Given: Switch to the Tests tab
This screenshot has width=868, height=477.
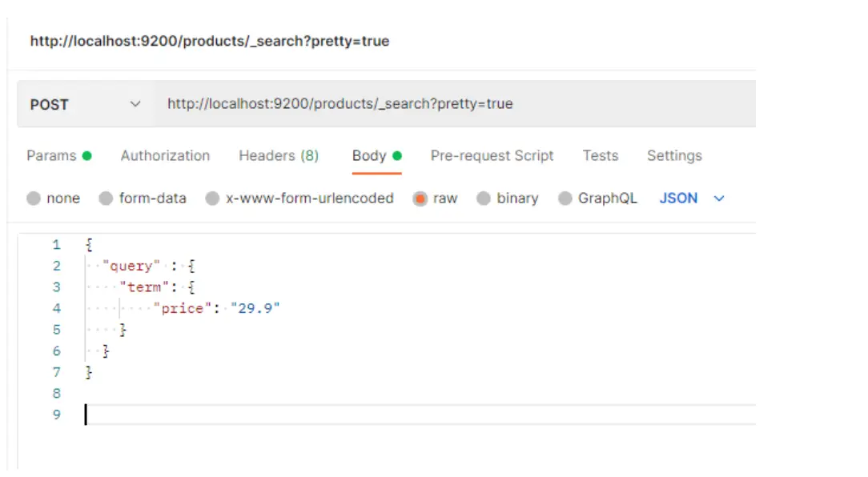Looking at the screenshot, I should pos(600,156).
